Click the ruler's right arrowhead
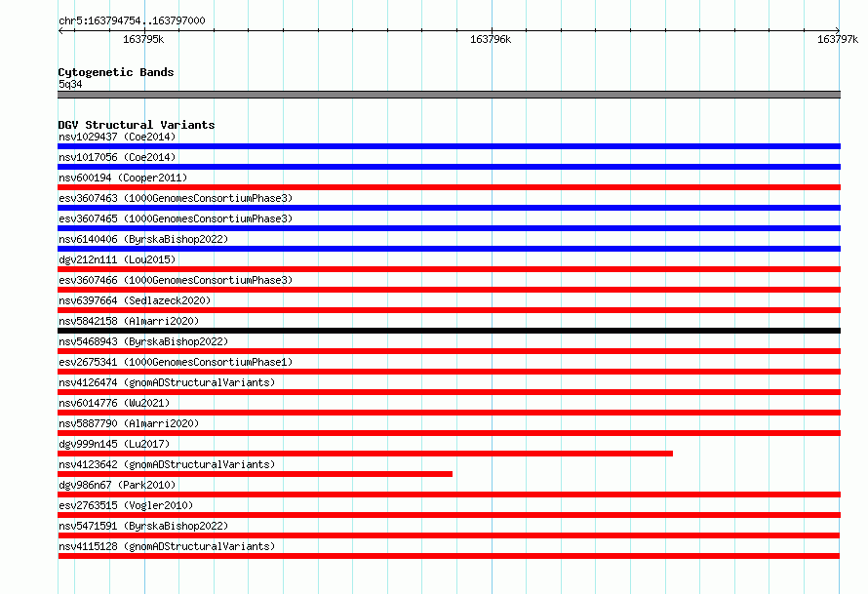Screen dimensions: 868x594 837,30
